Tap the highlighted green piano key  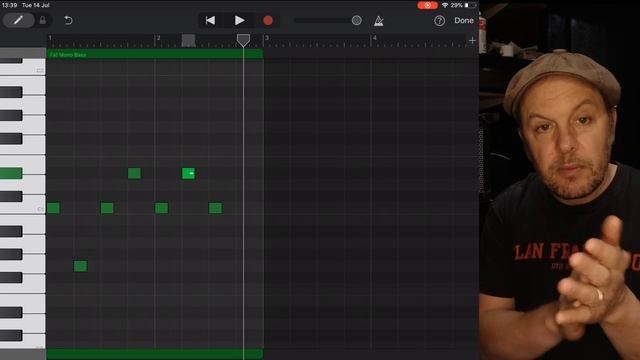[11, 173]
